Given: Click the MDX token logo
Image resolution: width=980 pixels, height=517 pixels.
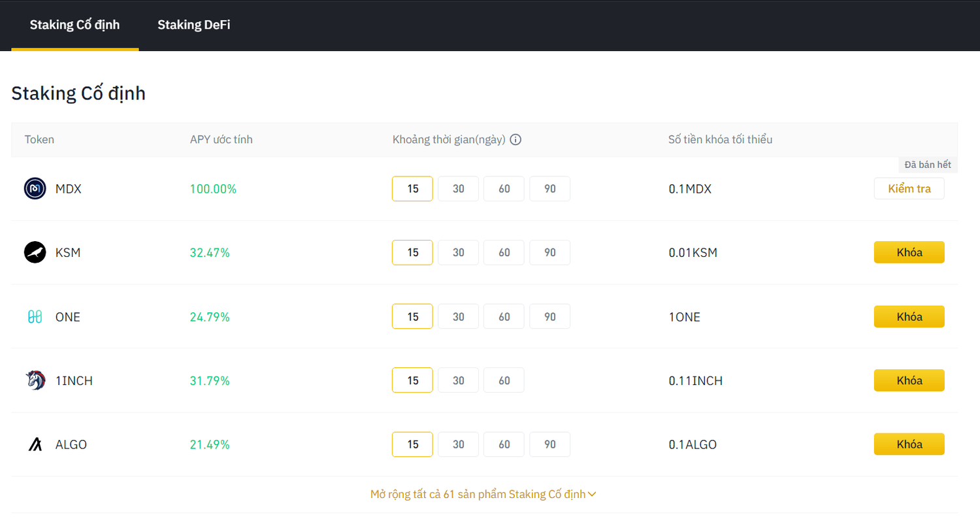Looking at the screenshot, I should [35, 189].
